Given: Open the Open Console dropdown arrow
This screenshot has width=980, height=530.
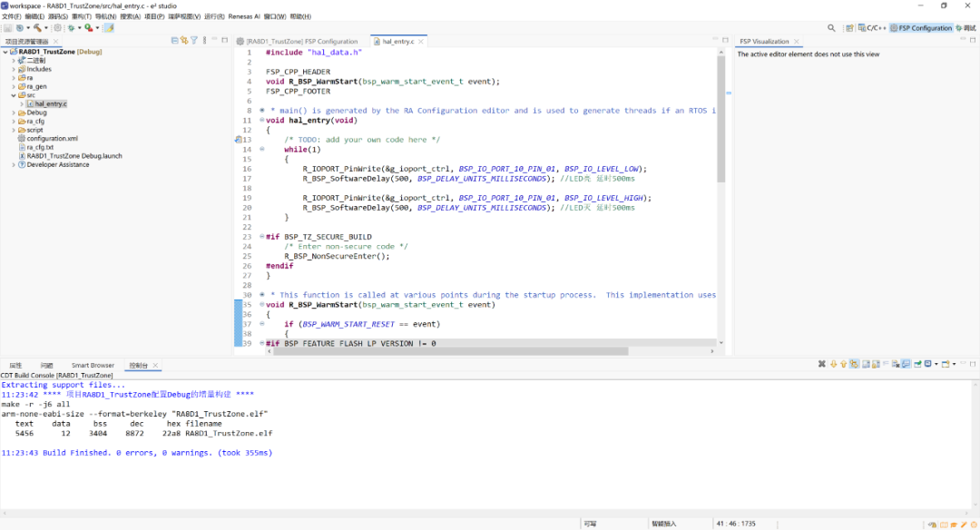Looking at the screenshot, I should pos(954,364).
